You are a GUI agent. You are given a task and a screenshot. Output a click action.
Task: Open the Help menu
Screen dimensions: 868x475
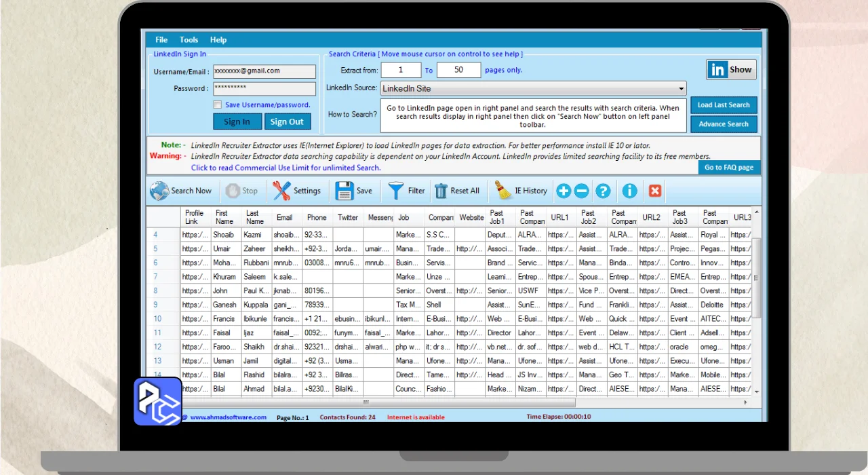click(218, 40)
